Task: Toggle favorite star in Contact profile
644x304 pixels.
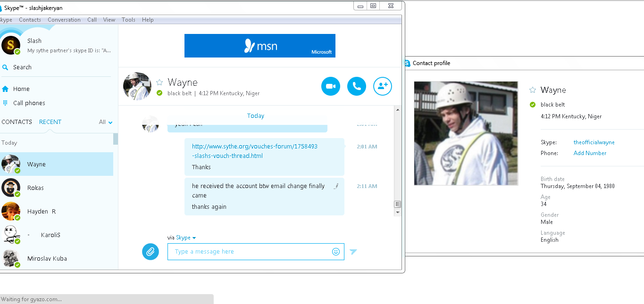Action: [533, 90]
